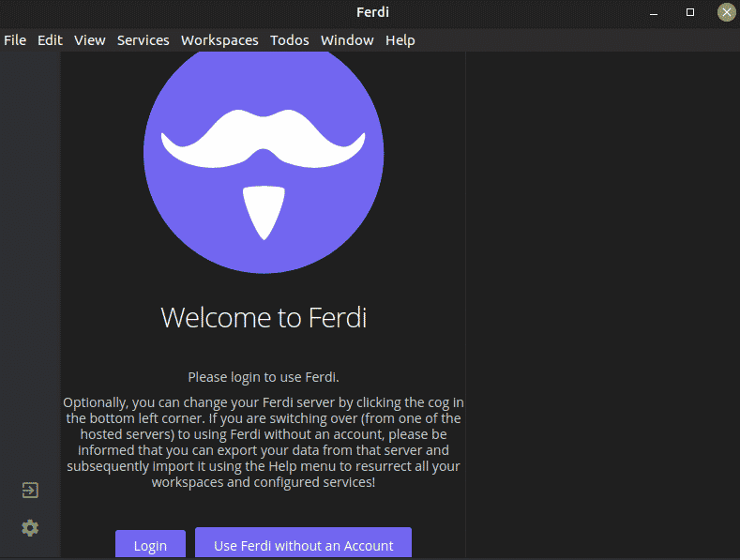
Task: Open the Workspaces menu
Action: tap(219, 40)
